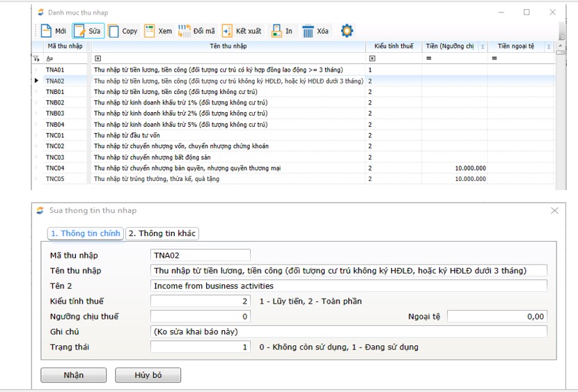The height and width of the screenshot is (392, 578).
Task: Click the Mã thu nhập column header
Action: point(64,46)
